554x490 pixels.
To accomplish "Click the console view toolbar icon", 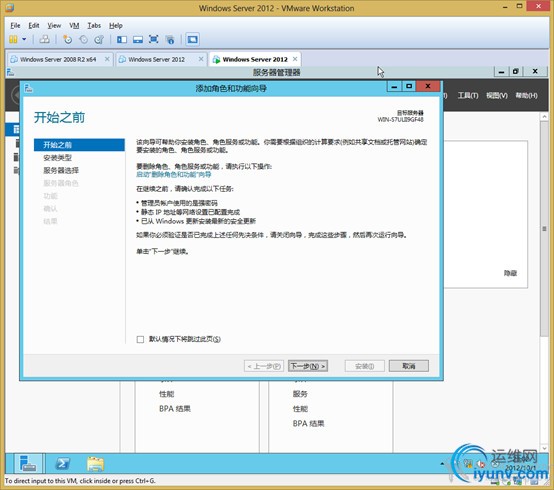I will coord(193,39).
